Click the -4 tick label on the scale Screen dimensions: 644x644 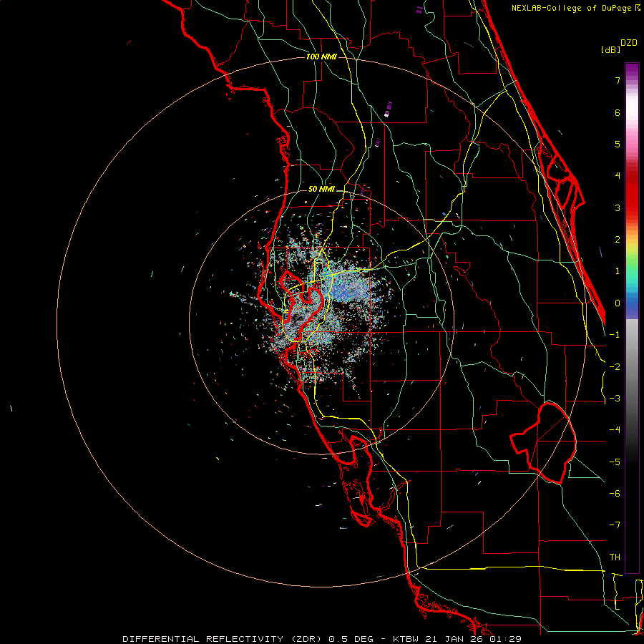point(615,430)
